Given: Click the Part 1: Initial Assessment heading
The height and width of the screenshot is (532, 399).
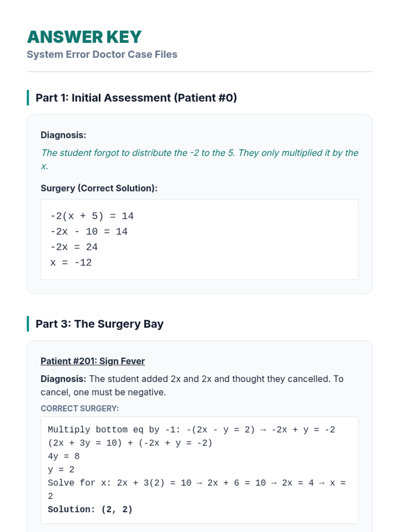Looking at the screenshot, I should pos(136,98).
